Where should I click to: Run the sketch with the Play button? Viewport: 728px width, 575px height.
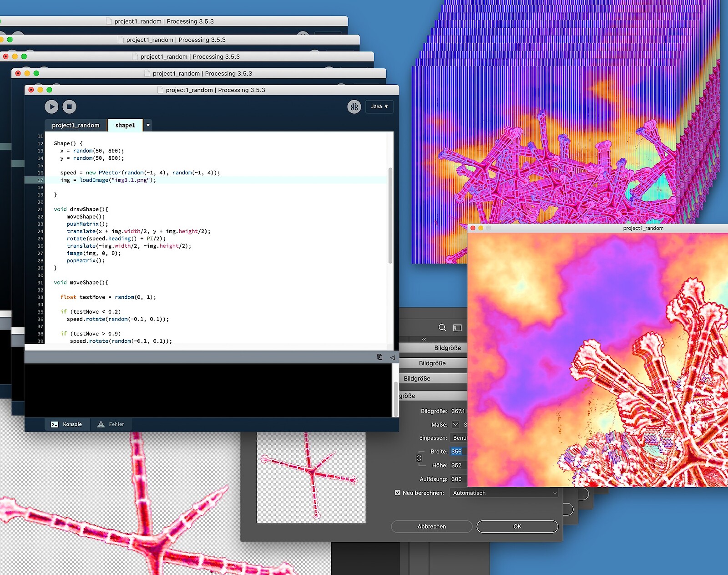tap(51, 107)
